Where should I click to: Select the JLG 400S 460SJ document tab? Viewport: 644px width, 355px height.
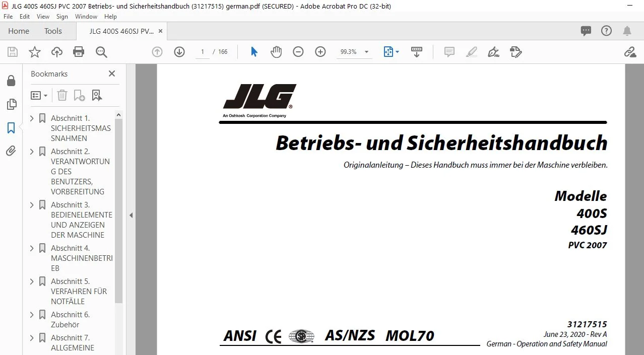121,31
